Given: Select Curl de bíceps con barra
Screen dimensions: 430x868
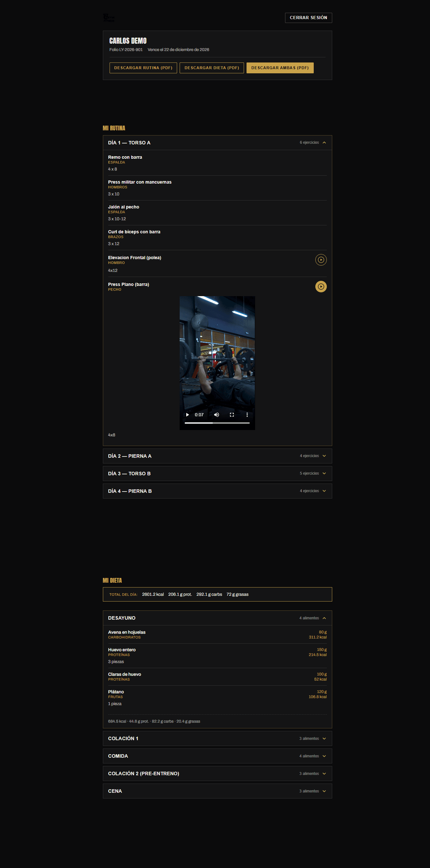Looking at the screenshot, I should pos(134,232).
